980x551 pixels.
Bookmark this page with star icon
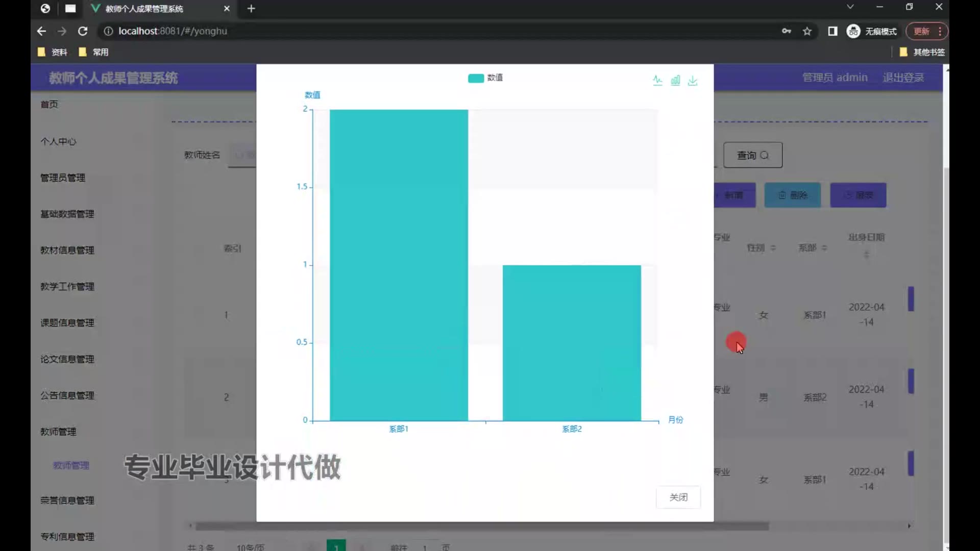coord(807,31)
